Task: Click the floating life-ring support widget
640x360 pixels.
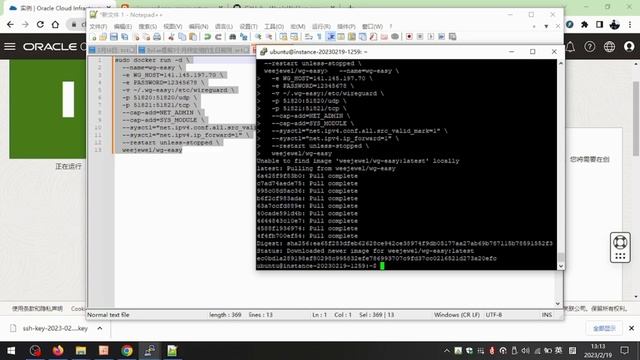Action: pyautogui.click(x=620, y=247)
